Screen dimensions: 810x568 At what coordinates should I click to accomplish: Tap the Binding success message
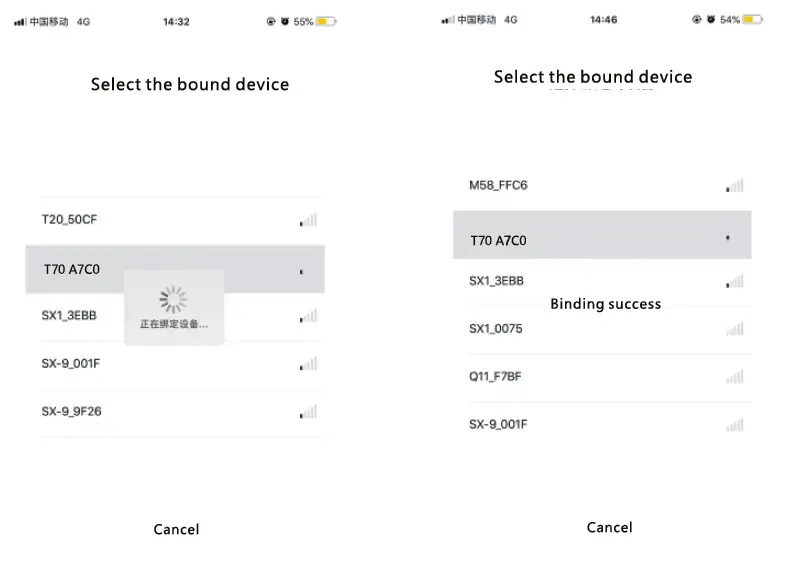(x=605, y=304)
